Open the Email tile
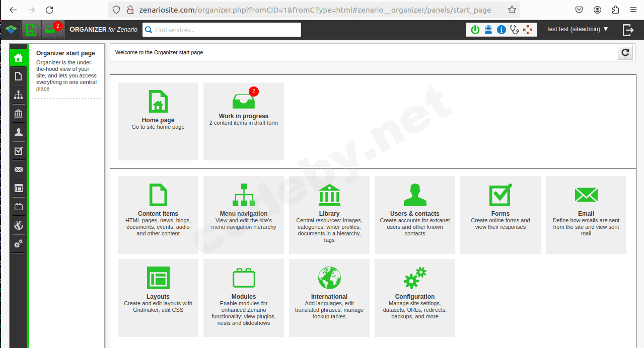644x348 pixels. tap(586, 215)
